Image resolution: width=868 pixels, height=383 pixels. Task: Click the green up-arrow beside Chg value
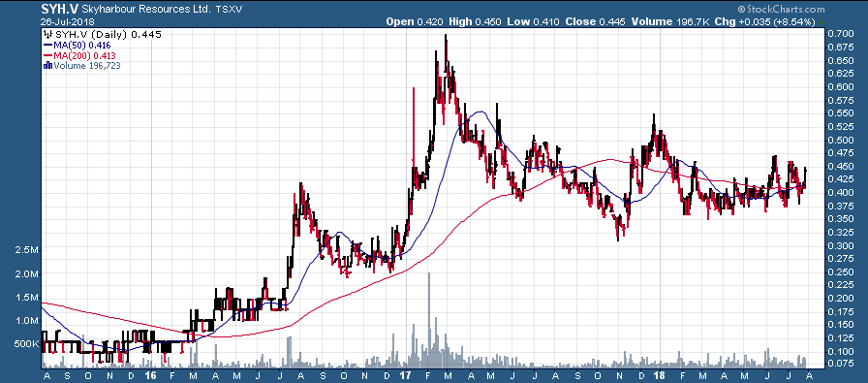(x=821, y=22)
